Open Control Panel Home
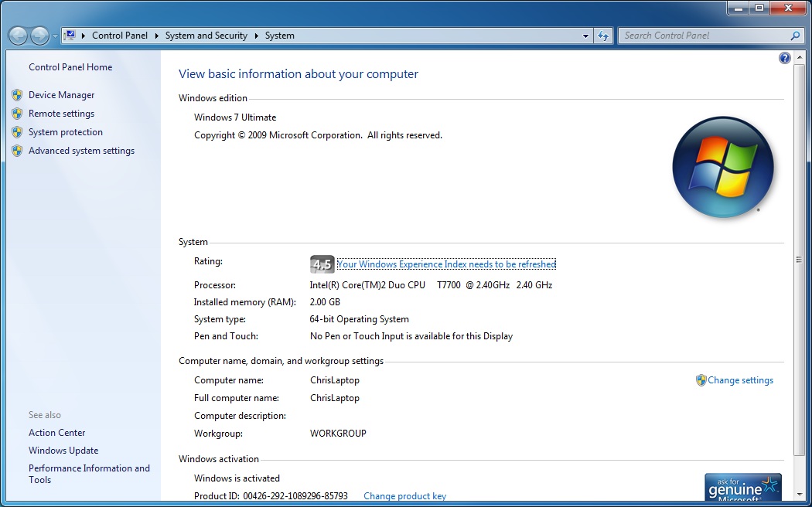This screenshot has width=812, height=507. point(70,66)
